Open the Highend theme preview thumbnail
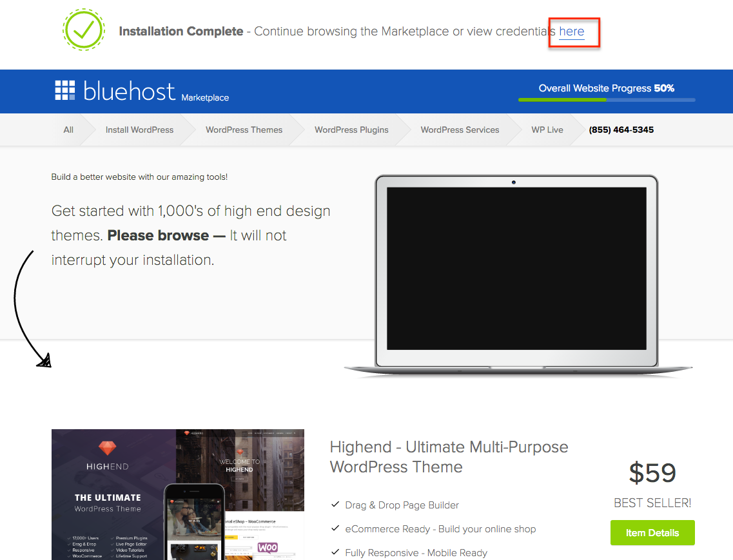Viewport: 733px width, 560px height. tap(178, 494)
